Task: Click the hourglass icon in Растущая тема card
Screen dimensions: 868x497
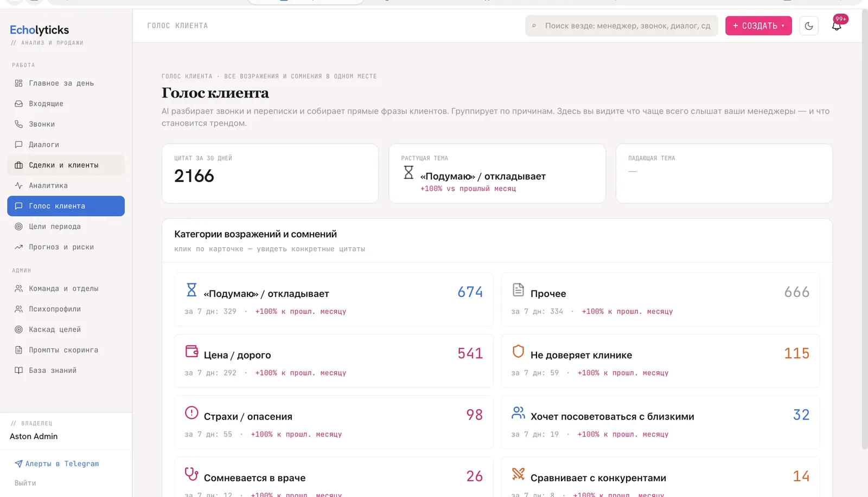Action: coord(409,172)
